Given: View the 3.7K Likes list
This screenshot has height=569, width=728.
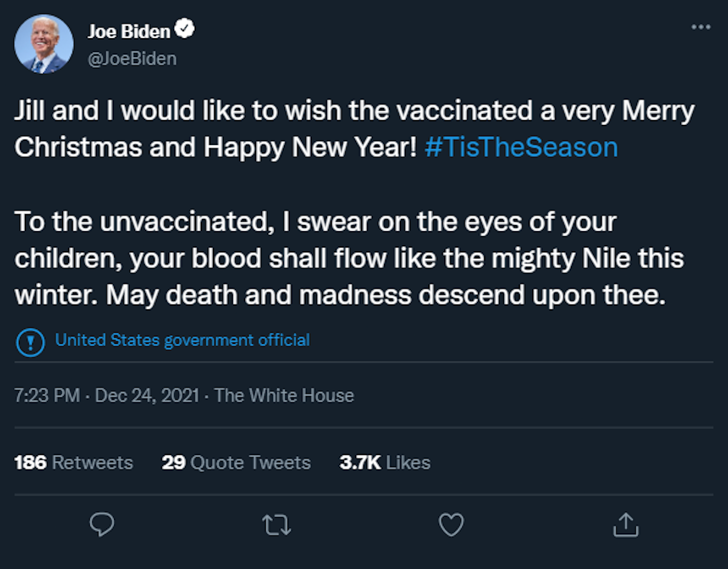Looking at the screenshot, I should (x=385, y=462).
